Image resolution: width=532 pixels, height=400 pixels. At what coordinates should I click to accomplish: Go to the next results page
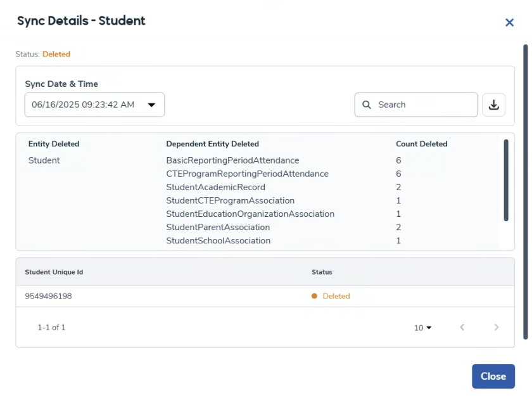(x=496, y=327)
